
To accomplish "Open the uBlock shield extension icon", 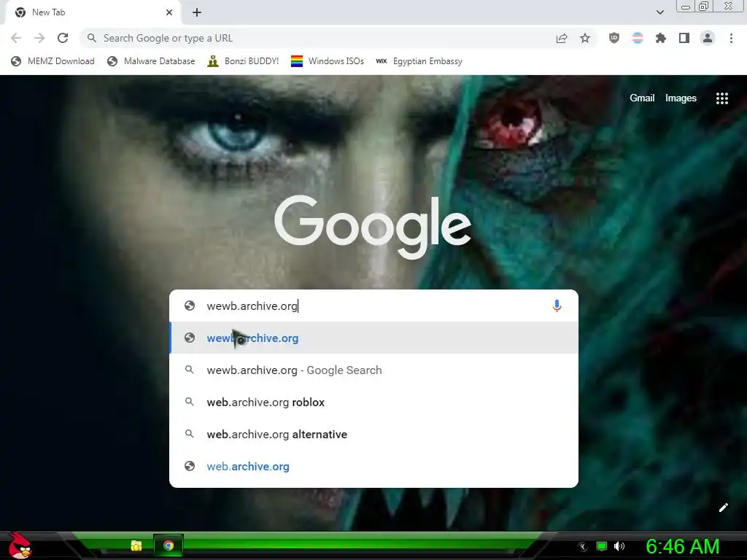I will pyautogui.click(x=614, y=38).
